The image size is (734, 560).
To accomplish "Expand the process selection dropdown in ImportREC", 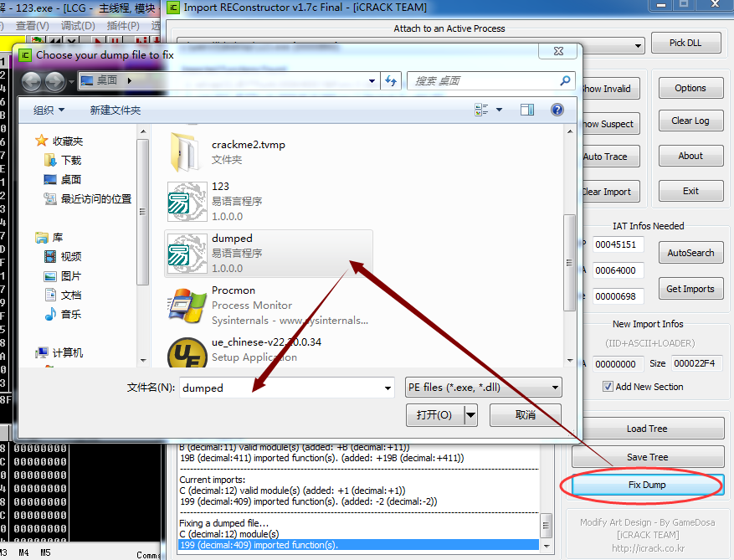I will [638, 46].
